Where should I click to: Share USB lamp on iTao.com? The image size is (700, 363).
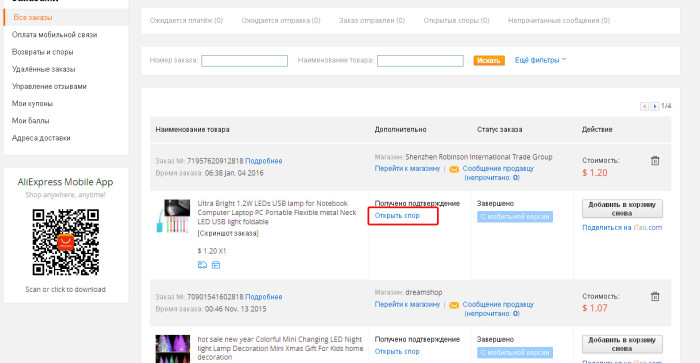pyautogui.click(x=622, y=228)
